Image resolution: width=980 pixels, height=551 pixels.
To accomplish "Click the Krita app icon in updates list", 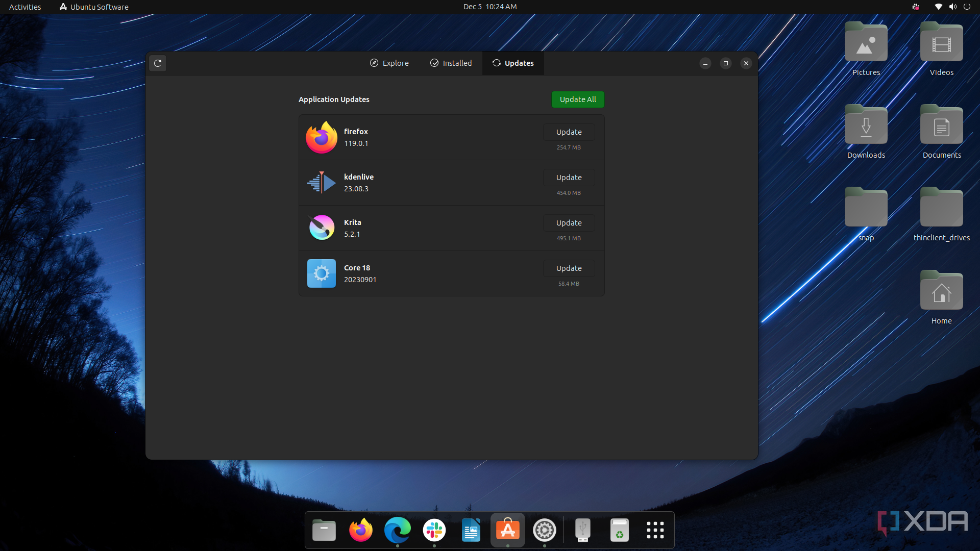I will point(321,228).
